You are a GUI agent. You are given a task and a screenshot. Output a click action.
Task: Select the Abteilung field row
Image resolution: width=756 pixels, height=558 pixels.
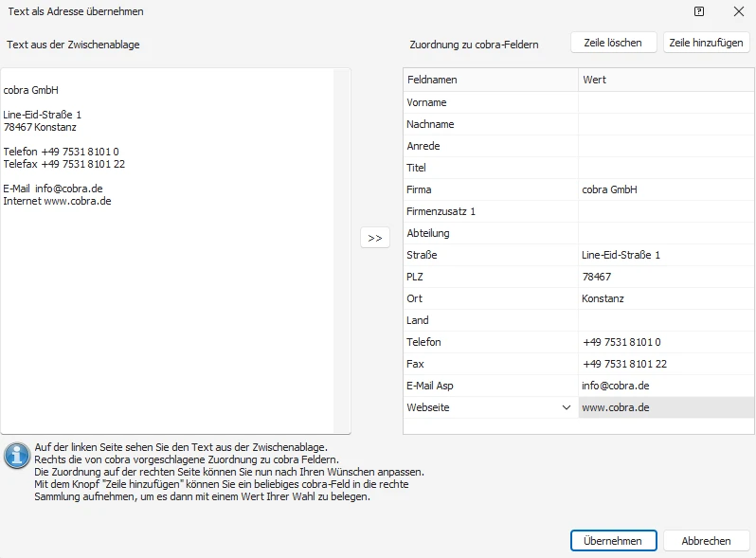579,233
